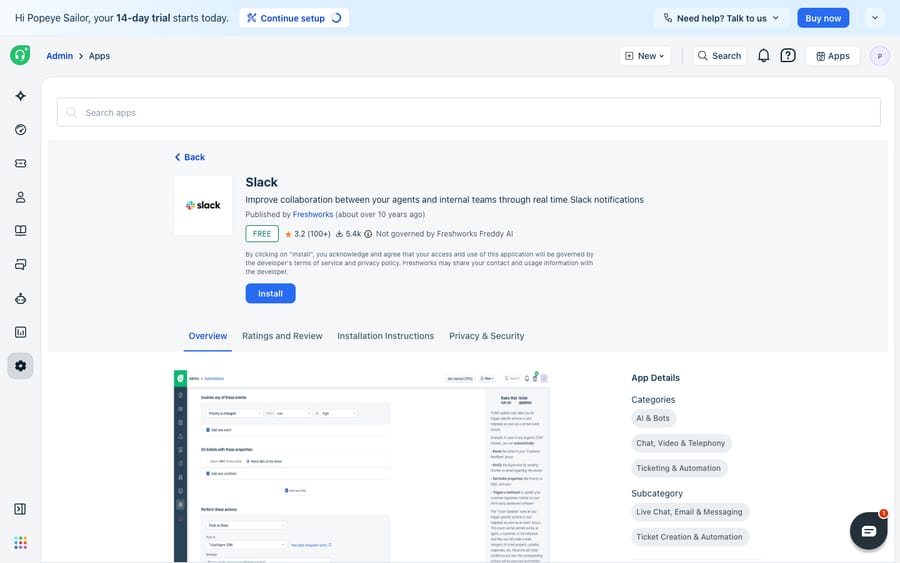Collapse the trial banner with chevron
900x563 pixels.
875,18
